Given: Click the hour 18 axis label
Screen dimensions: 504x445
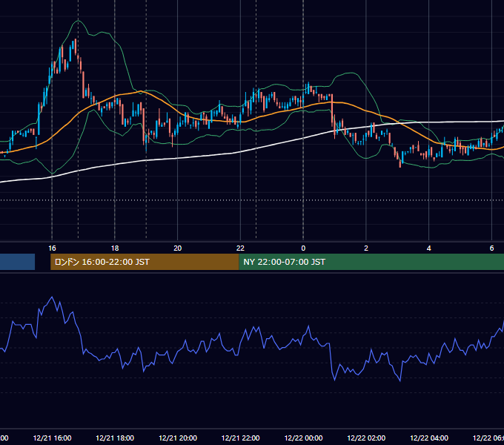Looking at the screenshot, I should pos(115,248).
